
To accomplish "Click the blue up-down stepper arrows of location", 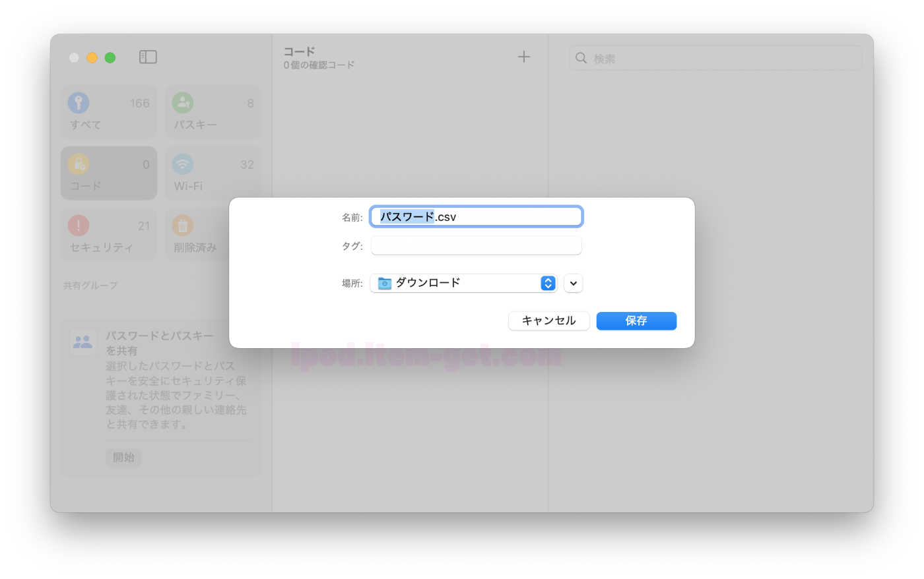I will [x=548, y=283].
